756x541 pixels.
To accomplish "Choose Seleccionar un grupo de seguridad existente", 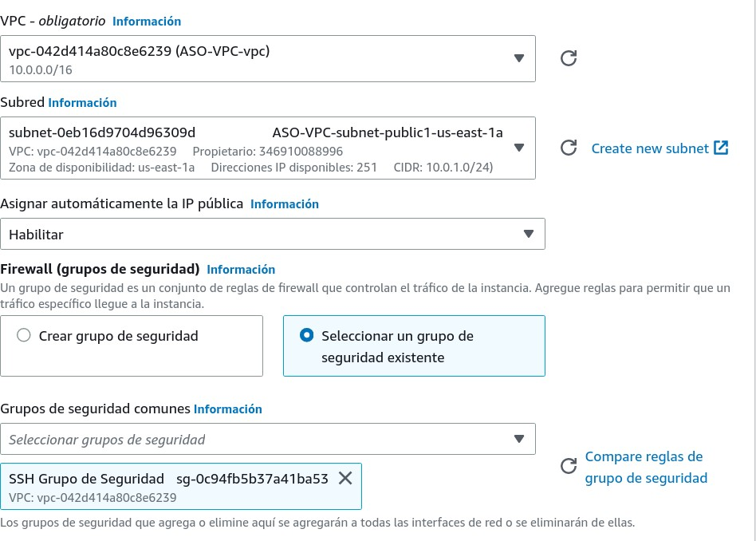I will click(306, 336).
